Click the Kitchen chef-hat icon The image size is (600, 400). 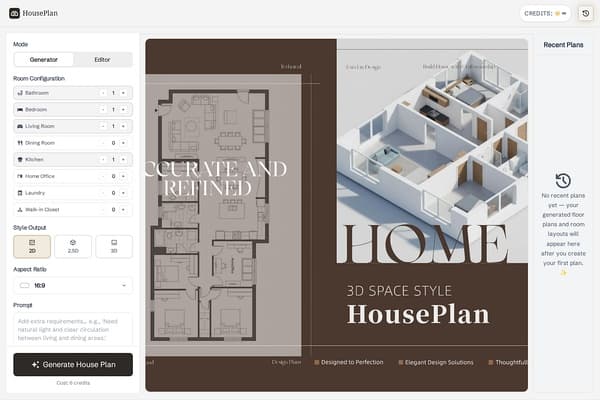pos(20,159)
